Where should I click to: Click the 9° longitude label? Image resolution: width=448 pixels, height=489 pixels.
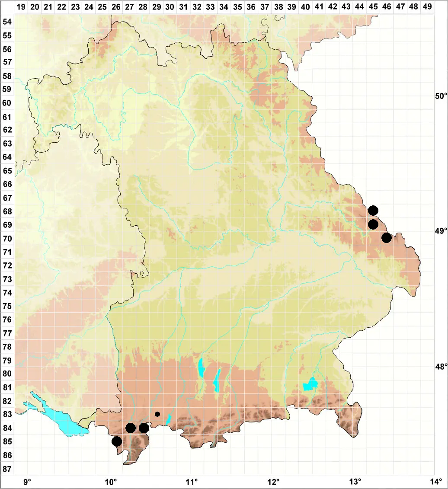point(27,482)
